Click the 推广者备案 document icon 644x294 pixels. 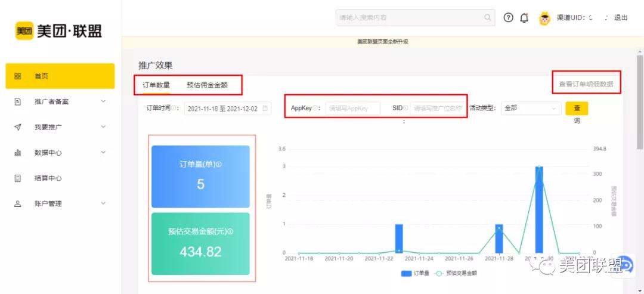18,101
